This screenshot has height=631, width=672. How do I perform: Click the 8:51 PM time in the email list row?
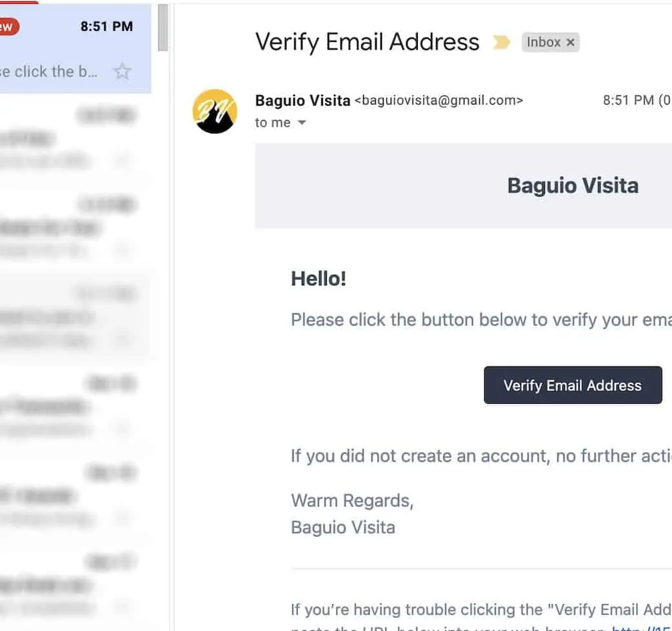[106, 26]
